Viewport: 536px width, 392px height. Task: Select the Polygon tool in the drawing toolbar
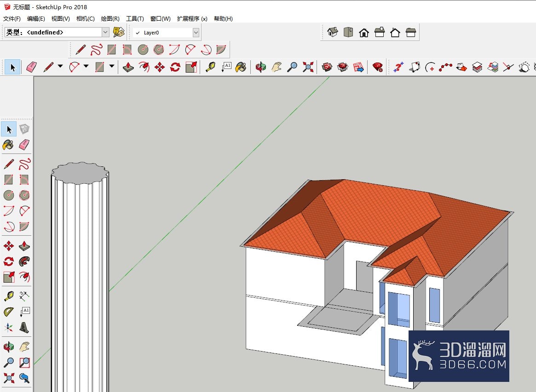point(159,50)
